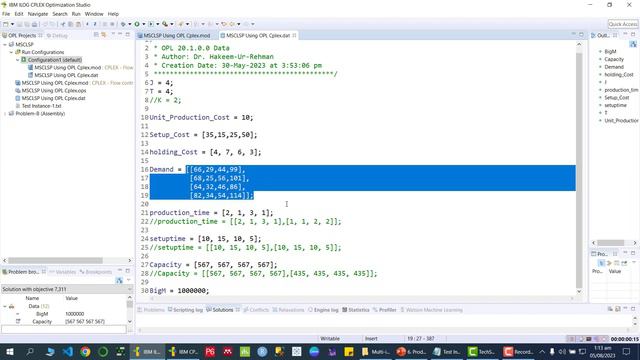Open the Help menu

click(113, 14)
